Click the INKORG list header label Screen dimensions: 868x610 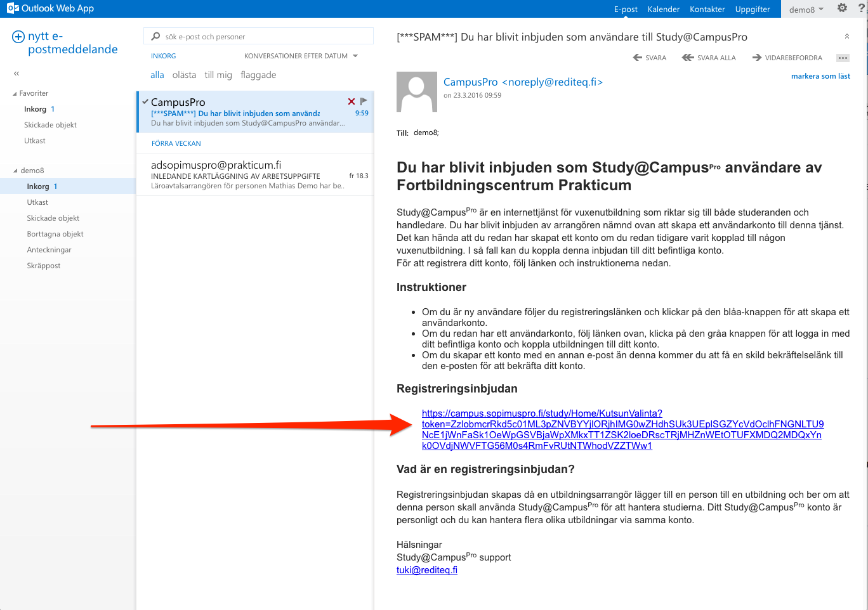[x=163, y=56]
